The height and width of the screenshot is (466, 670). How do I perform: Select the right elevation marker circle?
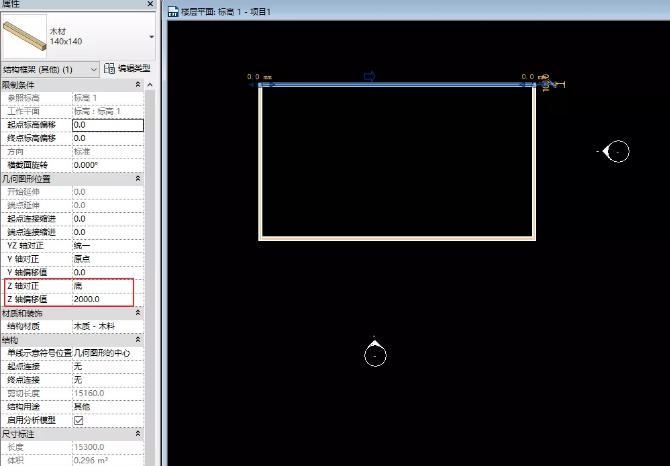point(618,151)
